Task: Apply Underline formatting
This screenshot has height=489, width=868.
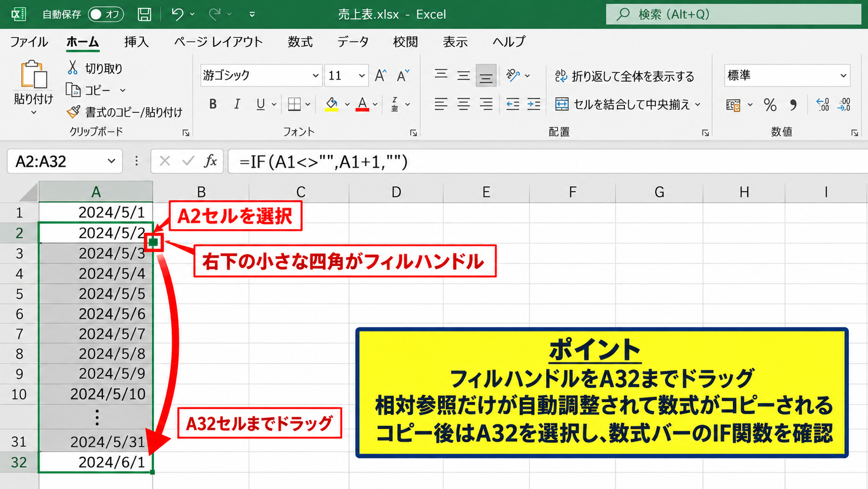Action: coord(261,104)
